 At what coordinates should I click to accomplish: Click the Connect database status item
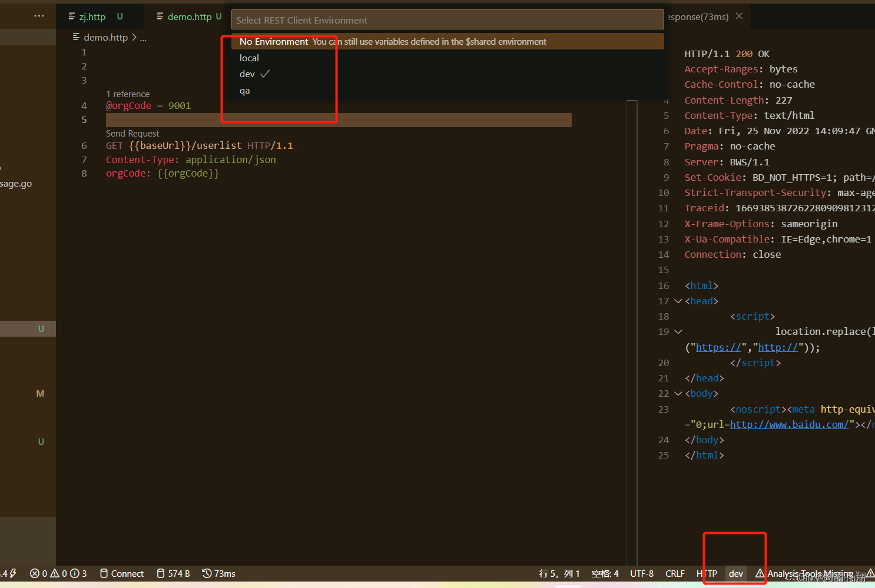click(121, 573)
